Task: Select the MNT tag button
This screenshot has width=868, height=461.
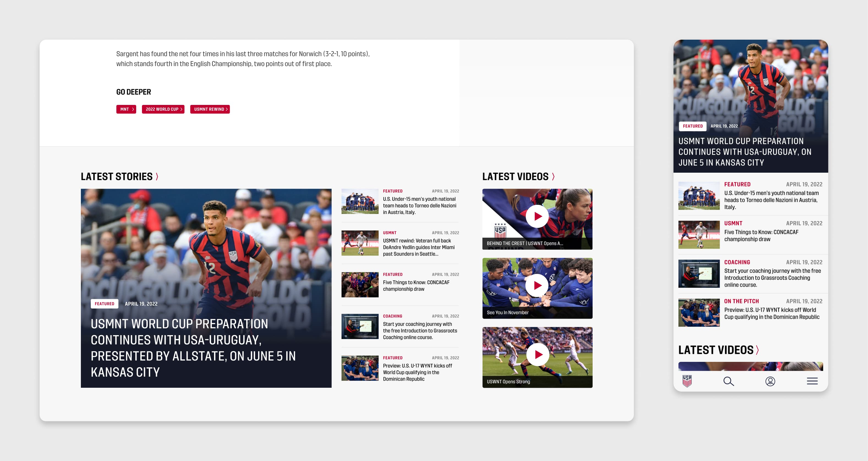Action: pyautogui.click(x=126, y=109)
